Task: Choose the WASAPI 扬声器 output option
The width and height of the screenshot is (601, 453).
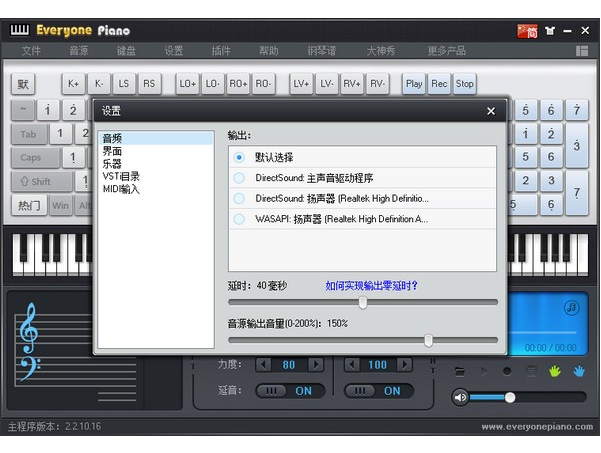Action: [239, 218]
